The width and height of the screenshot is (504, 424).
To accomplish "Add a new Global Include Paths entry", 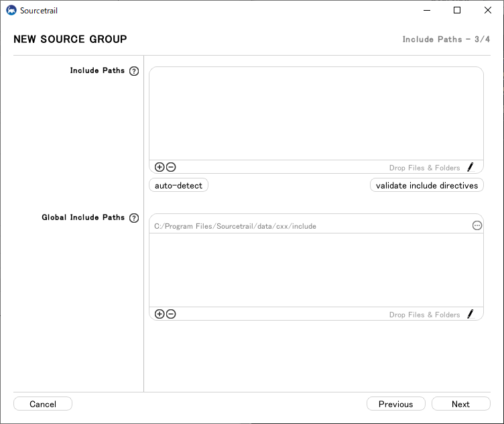I will pyautogui.click(x=160, y=314).
